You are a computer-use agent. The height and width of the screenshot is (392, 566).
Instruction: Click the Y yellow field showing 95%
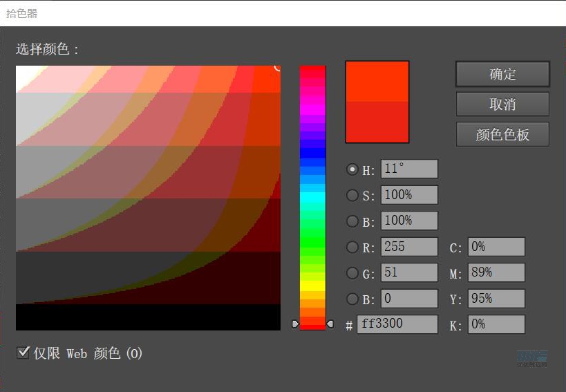[x=496, y=299]
